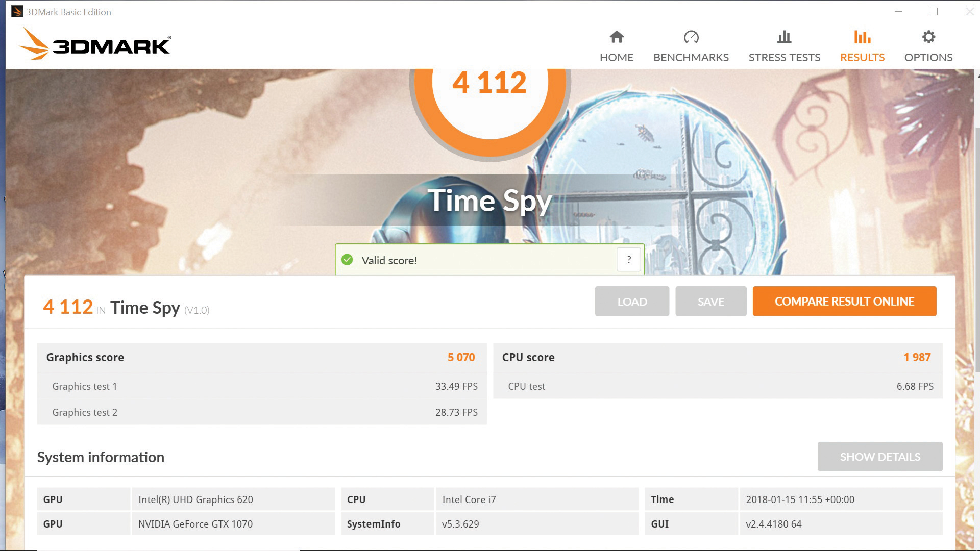Go to the STRESS TESTS tab
Image resolution: width=980 pixels, height=551 pixels.
pyautogui.click(x=785, y=46)
